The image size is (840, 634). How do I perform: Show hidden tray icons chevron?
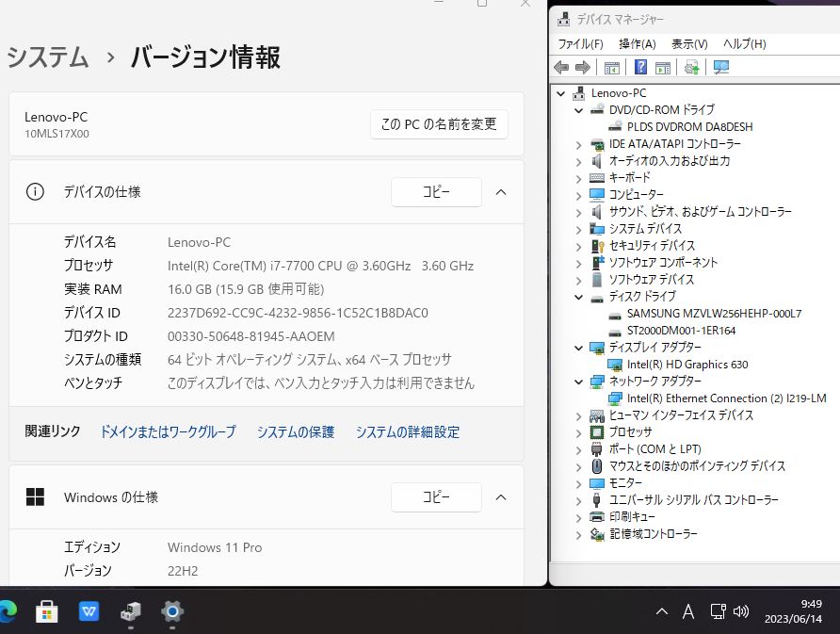click(662, 611)
